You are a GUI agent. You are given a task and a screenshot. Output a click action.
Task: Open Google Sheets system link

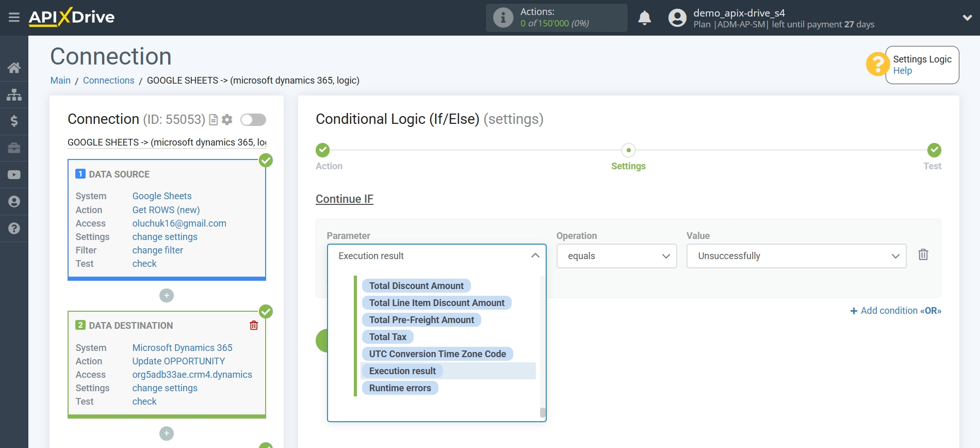162,196
